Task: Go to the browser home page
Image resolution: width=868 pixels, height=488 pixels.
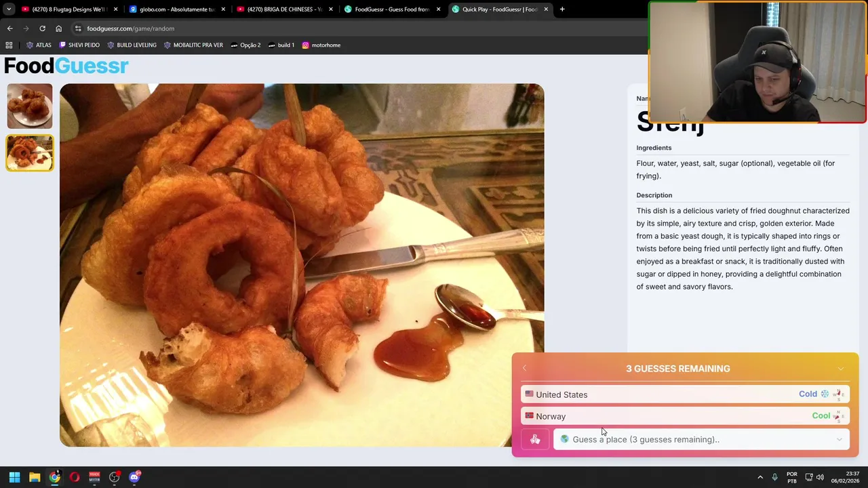Action: tap(58, 28)
